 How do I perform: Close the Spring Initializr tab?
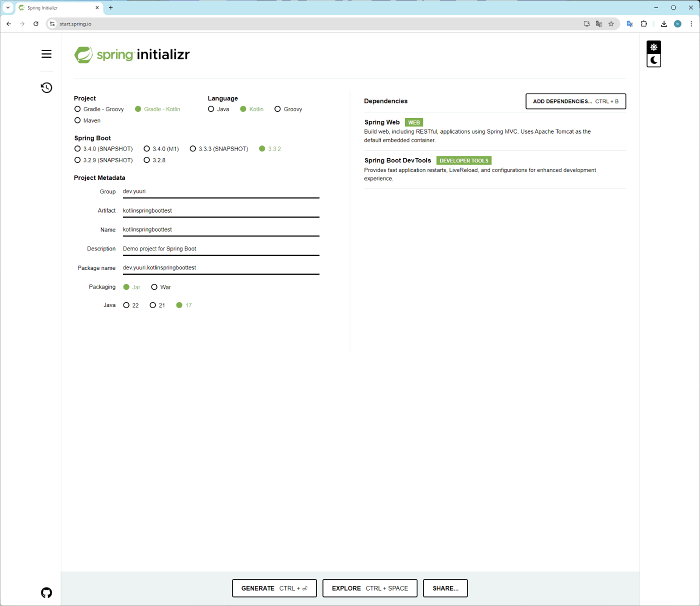(97, 7)
